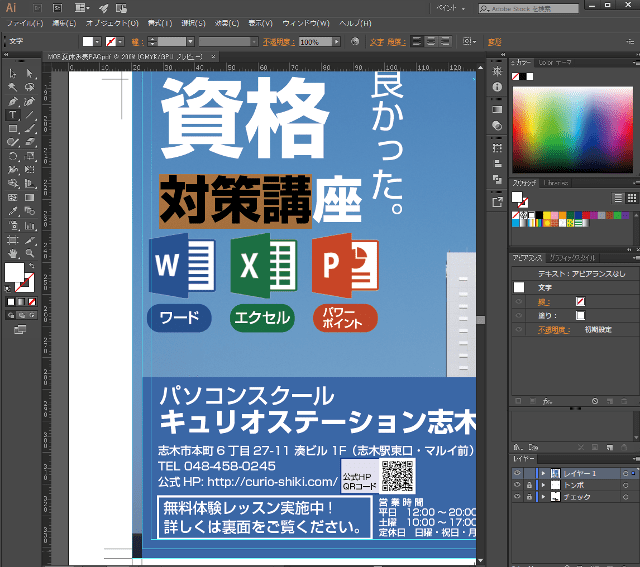Select the Paintbrush tool
Viewport: 640px width, 567px height.
29,129
